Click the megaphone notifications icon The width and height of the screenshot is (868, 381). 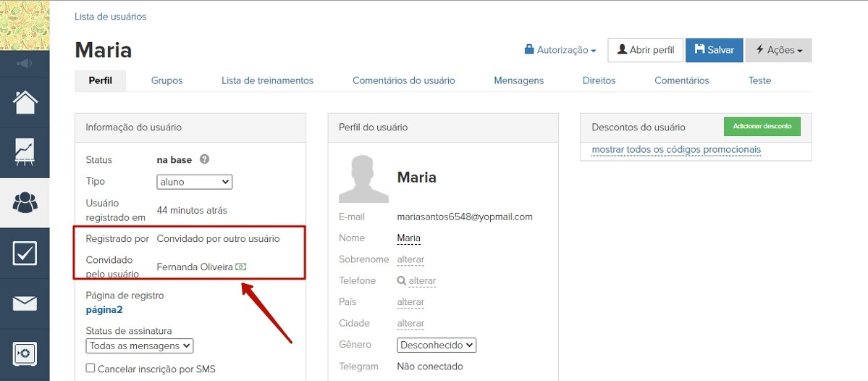(25, 64)
